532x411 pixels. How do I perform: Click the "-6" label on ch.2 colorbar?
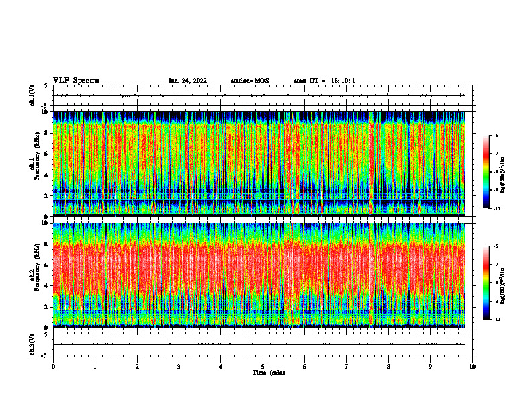pos(496,246)
